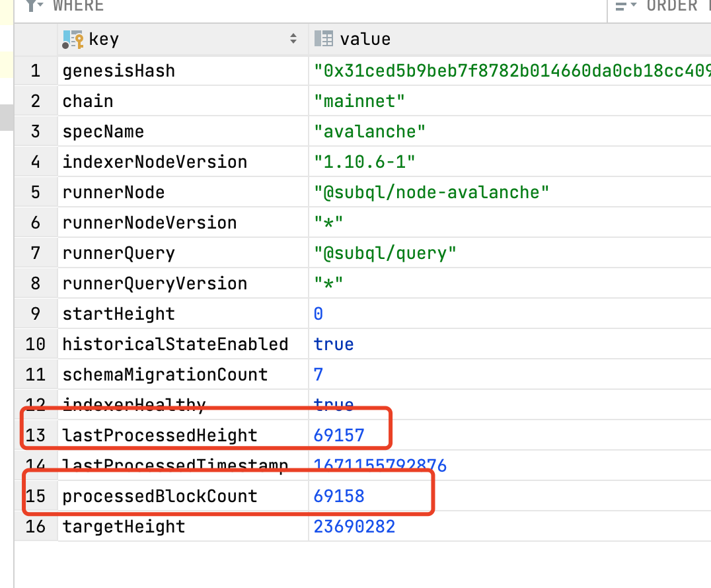Open sort options via the key header sort indicator
The height and width of the screenshot is (588, 711).
point(293,38)
